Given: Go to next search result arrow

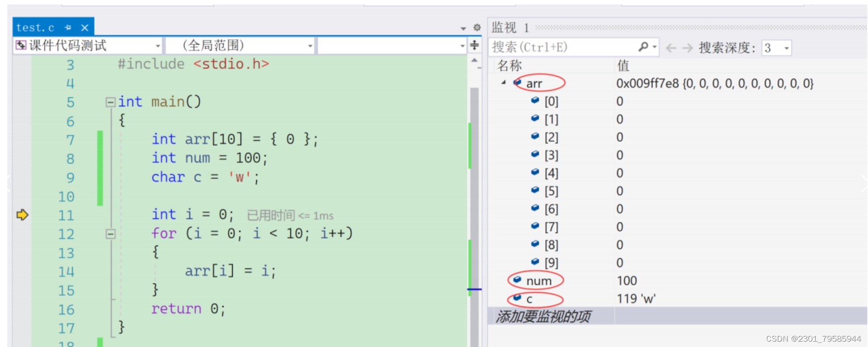Looking at the screenshot, I should (x=688, y=48).
